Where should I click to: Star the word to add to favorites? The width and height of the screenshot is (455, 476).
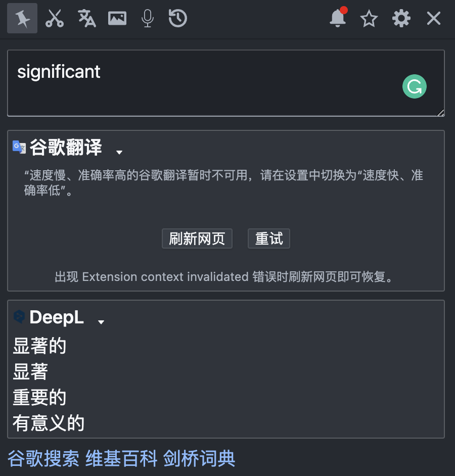[369, 19]
